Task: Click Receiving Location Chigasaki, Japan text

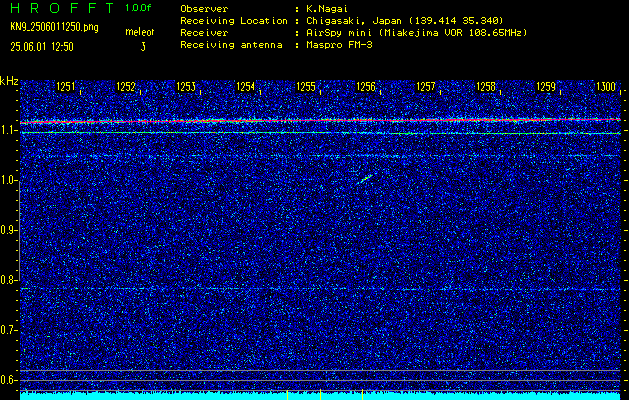Action: 404,21
